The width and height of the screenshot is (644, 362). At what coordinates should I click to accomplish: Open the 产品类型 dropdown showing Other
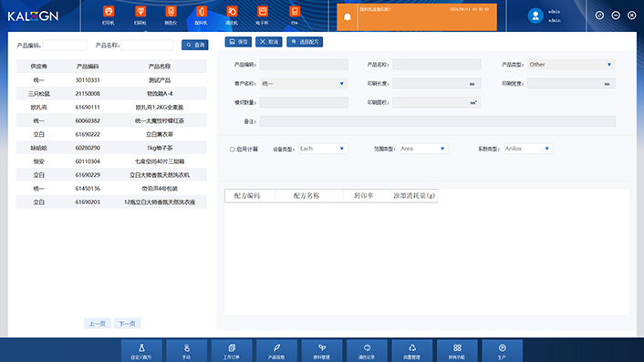click(571, 65)
